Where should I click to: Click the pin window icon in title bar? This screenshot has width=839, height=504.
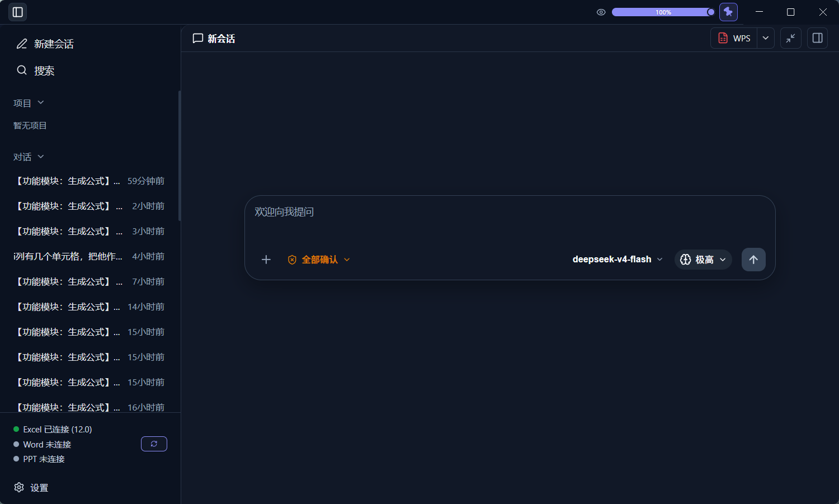(x=728, y=12)
